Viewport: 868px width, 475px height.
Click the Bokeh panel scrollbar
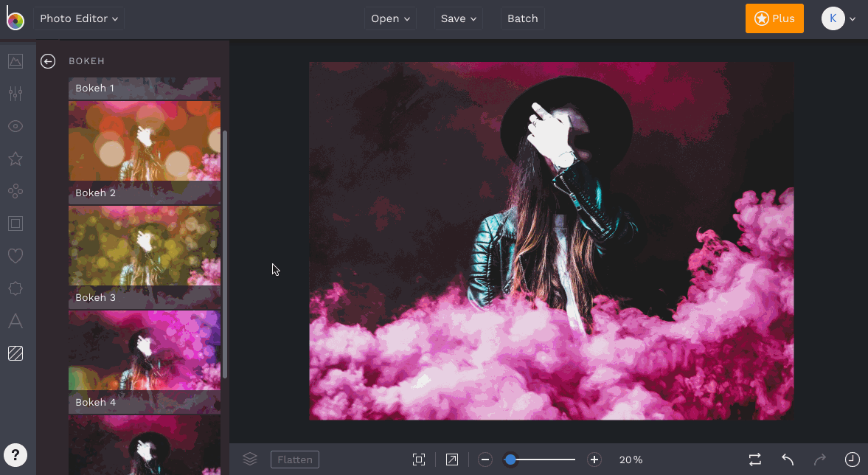pos(225,254)
